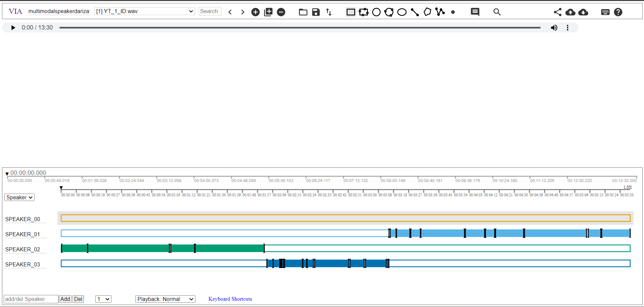Select the circle region shape tool
The height and width of the screenshot is (307, 644).
pos(376,12)
